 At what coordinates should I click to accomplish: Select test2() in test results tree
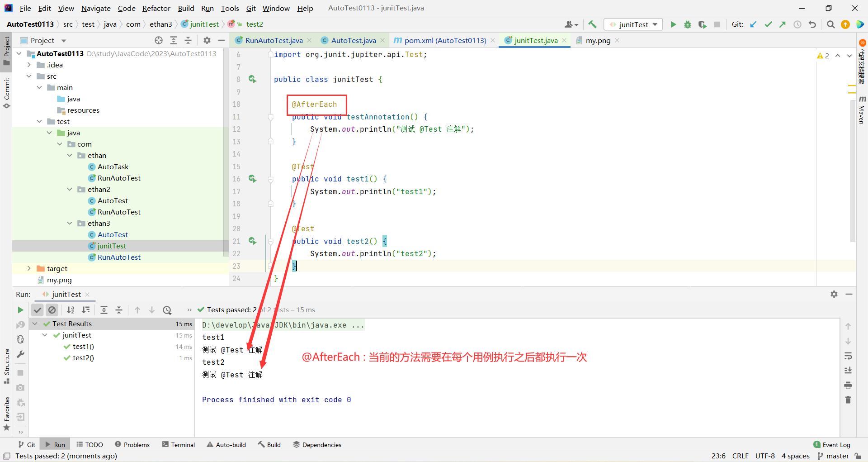pyautogui.click(x=83, y=357)
